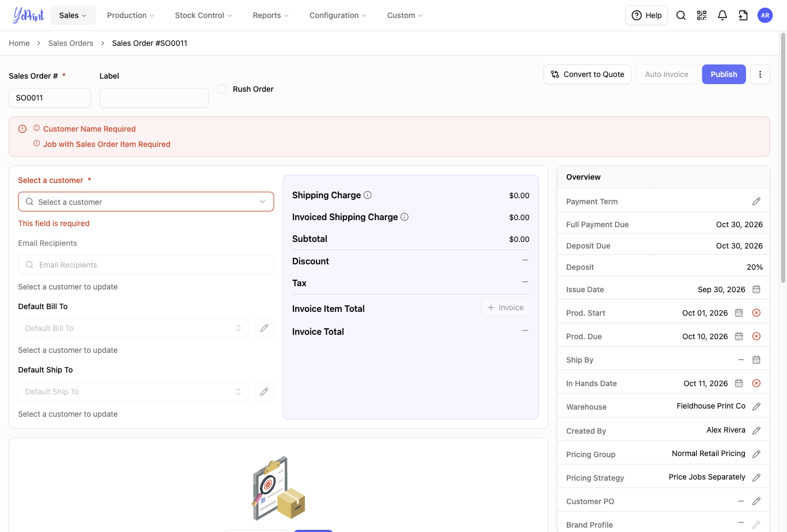Open the Prod. Start calendar picker
The width and height of the screenshot is (787, 532).
pos(739,313)
